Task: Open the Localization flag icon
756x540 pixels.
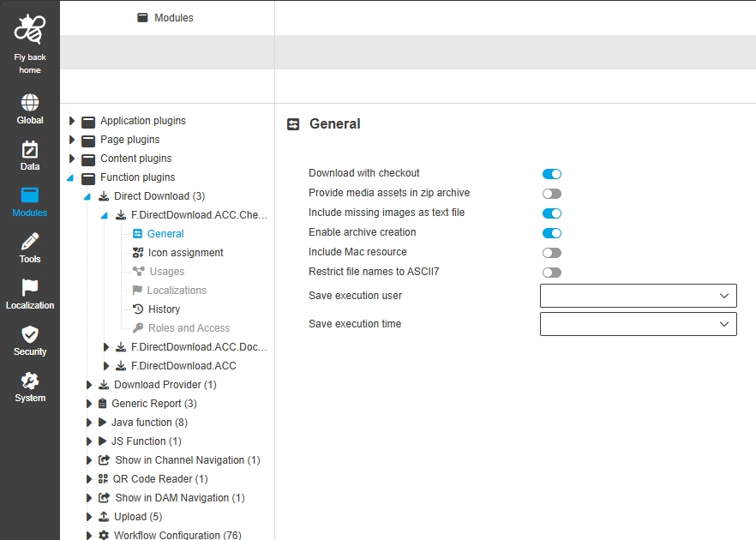Action: pyautogui.click(x=30, y=288)
